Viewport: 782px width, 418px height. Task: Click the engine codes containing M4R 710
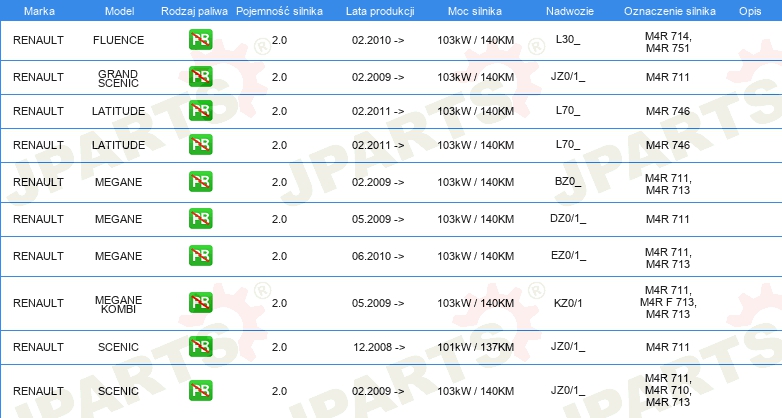(668, 390)
